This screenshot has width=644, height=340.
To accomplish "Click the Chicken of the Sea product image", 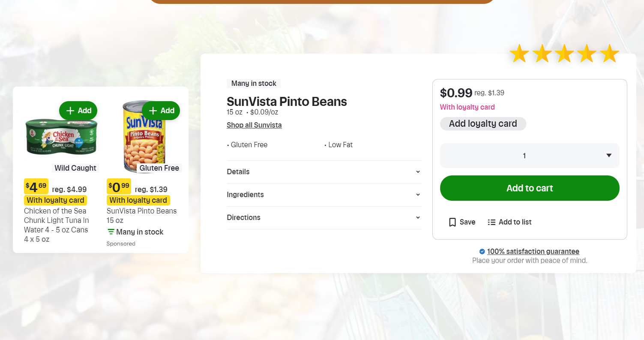I will coord(61,137).
